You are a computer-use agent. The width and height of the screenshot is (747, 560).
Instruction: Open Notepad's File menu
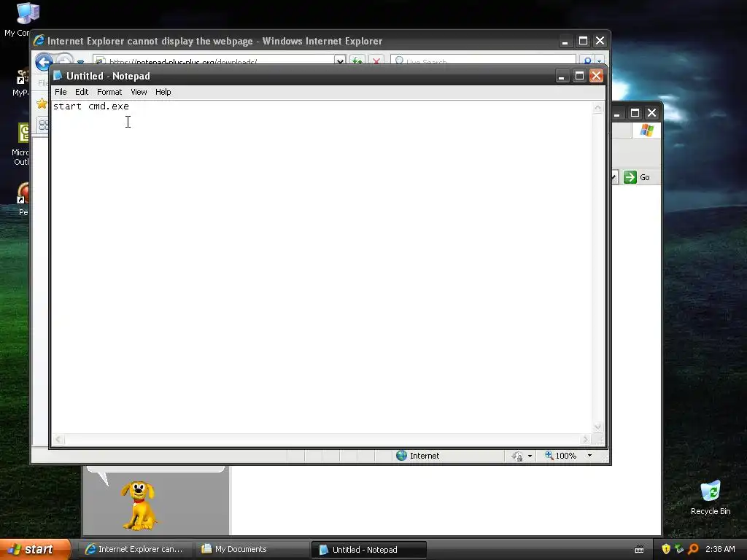point(61,92)
